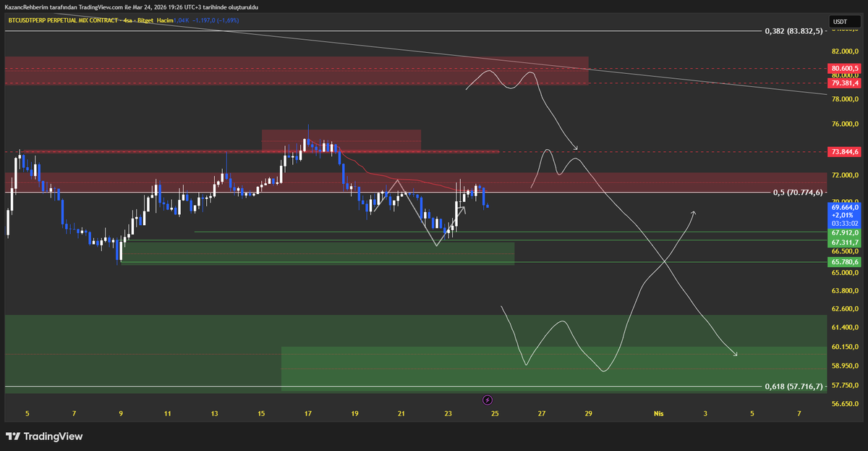Select the 67.912,0 green price label
This screenshot has height=451, width=868.
coord(845,233)
